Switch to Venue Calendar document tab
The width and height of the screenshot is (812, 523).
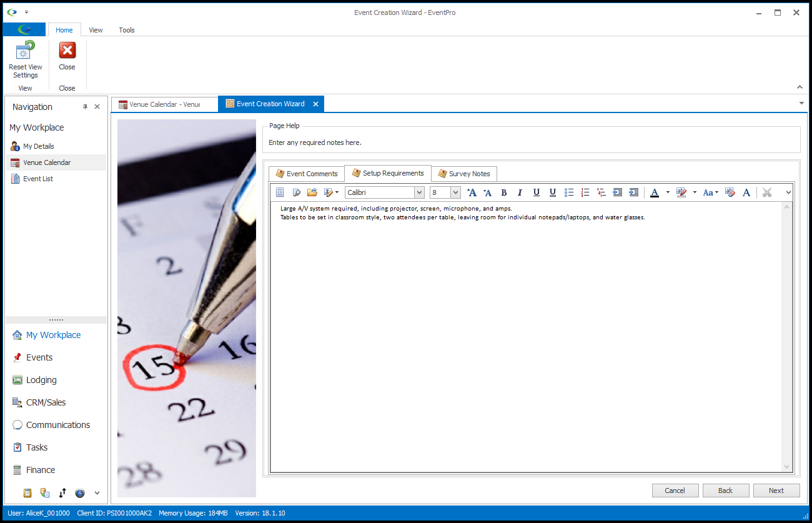coord(164,104)
